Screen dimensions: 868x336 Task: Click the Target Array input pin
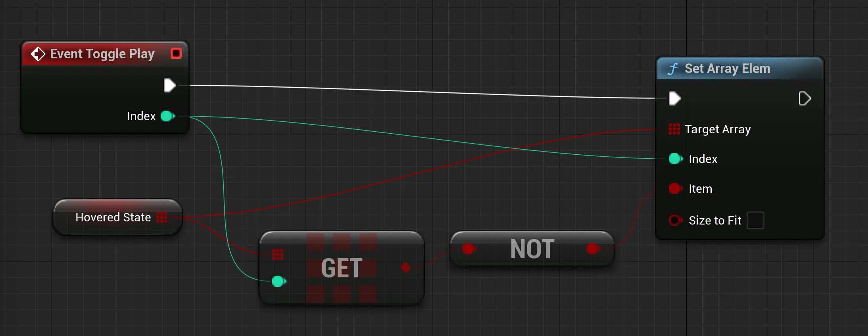click(674, 129)
